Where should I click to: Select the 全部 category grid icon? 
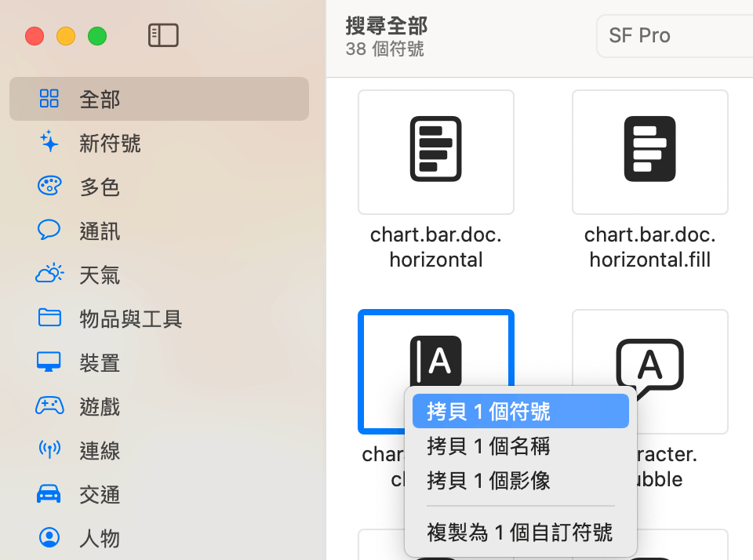(x=49, y=99)
